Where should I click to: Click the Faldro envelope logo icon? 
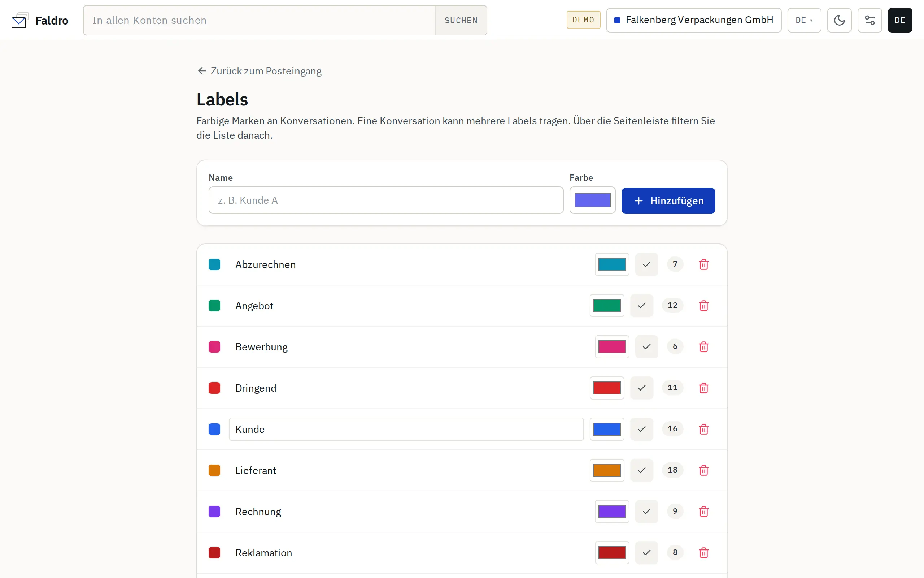tap(20, 20)
